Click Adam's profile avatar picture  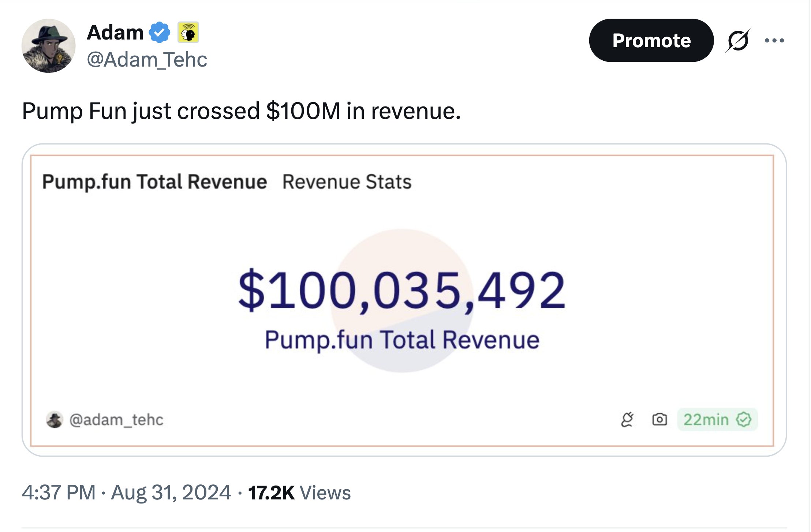pyautogui.click(x=48, y=46)
